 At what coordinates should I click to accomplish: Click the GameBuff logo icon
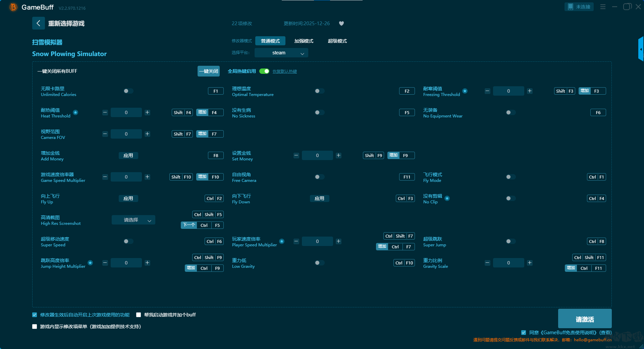[x=13, y=7]
